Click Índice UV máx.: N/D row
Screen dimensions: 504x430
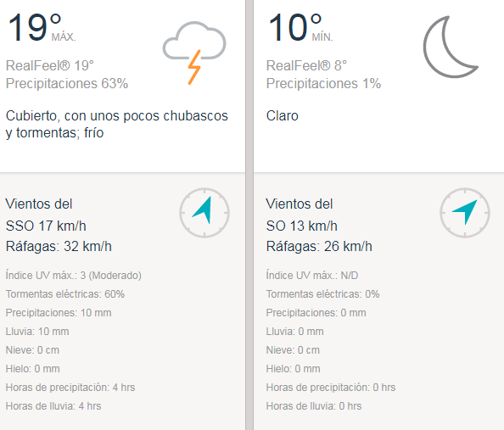pyautogui.click(x=312, y=276)
